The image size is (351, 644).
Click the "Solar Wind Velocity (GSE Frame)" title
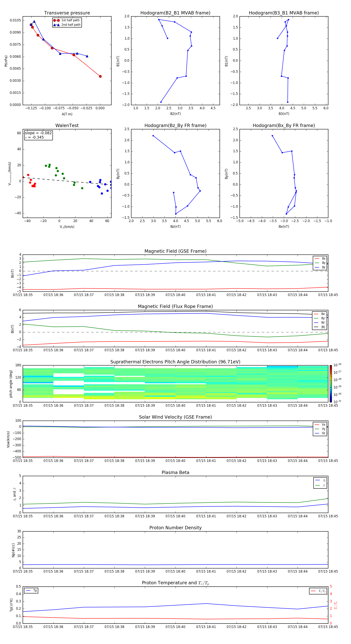175,417
